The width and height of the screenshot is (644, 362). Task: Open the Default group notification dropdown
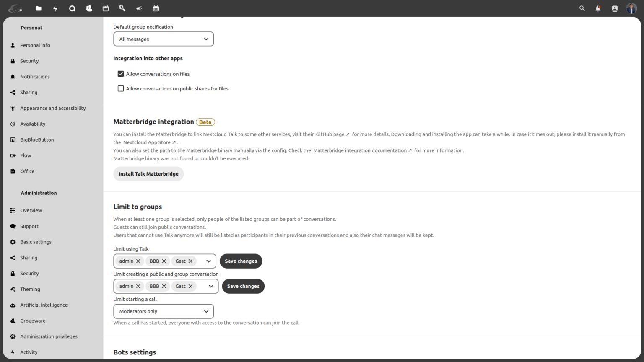click(x=163, y=39)
